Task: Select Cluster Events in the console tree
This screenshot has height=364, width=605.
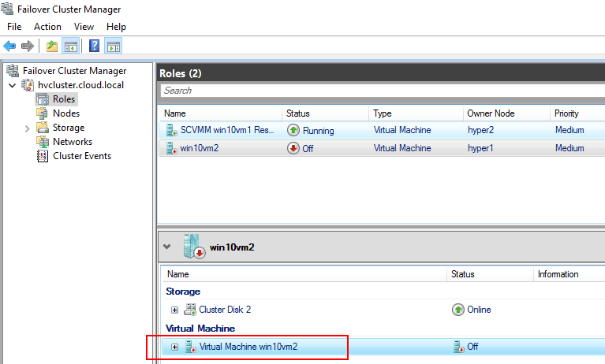Action: [82, 156]
